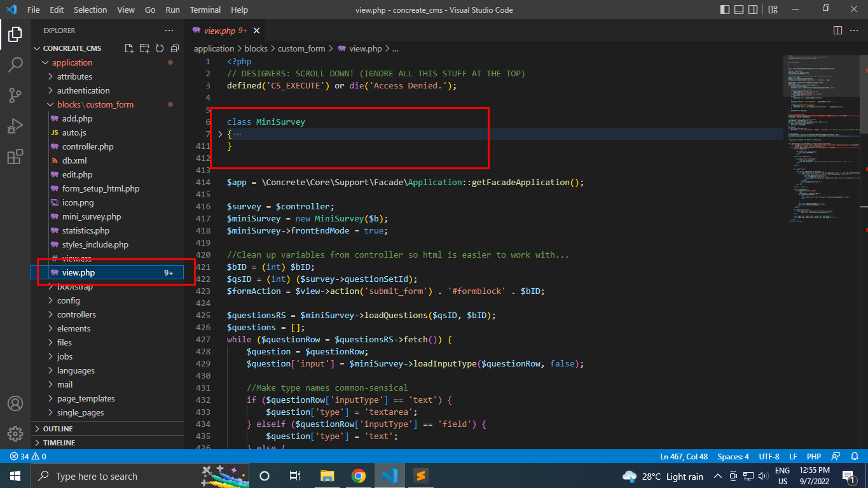The width and height of the screenshot is (868, 488).
Task: Expand the OUTLINE section
Action: 107,429
